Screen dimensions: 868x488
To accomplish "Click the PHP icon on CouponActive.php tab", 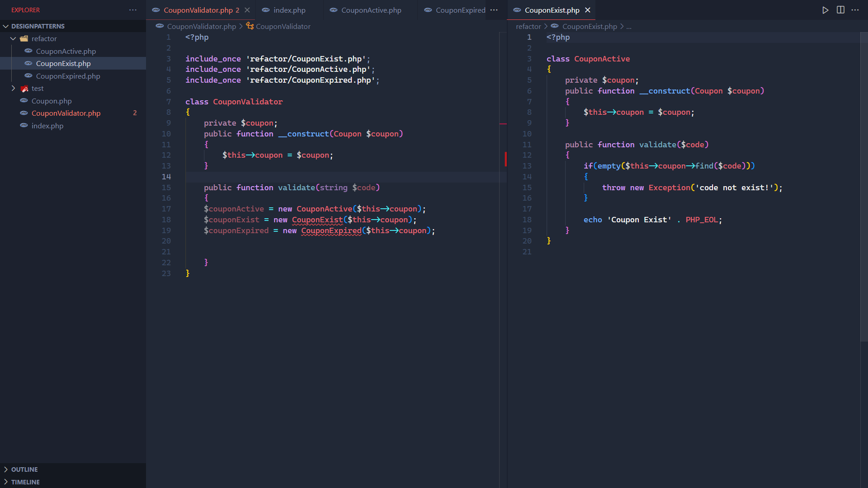I will pyautogui.click(x=333, y=10).
